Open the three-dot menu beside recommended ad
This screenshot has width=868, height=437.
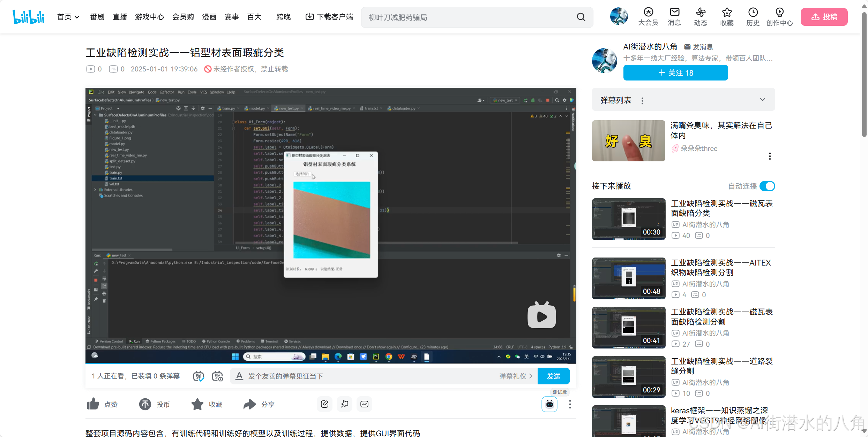click(x=770, y=156)
